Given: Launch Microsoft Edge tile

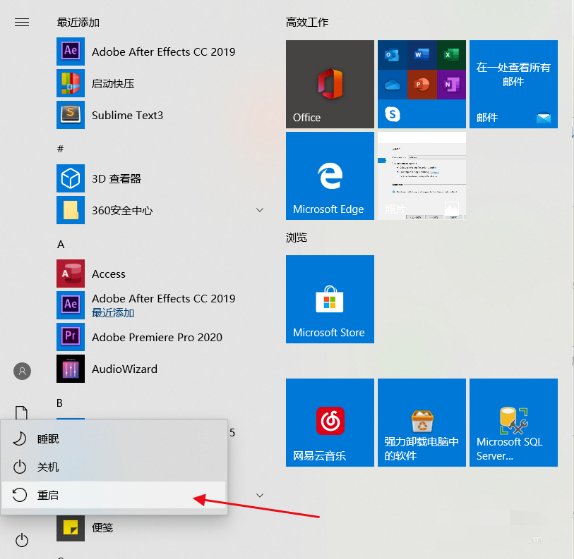Looking at the screenshot, I should point(330,176).
